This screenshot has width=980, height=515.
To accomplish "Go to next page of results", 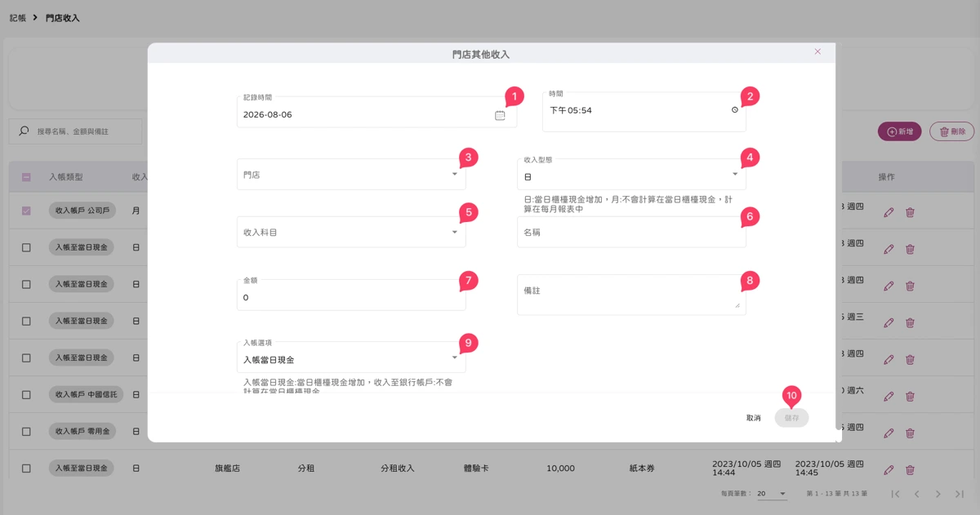I will pyautogui.click(x=938, y=494).
